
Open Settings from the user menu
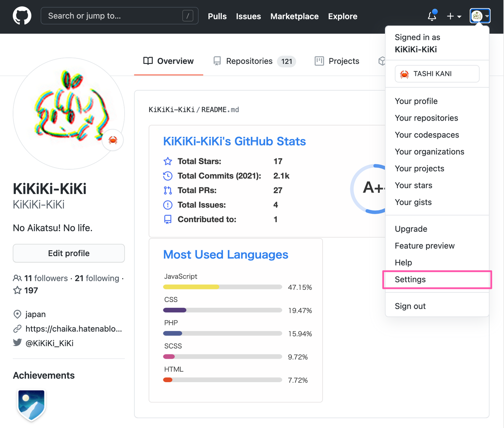(x=437, y=279)
